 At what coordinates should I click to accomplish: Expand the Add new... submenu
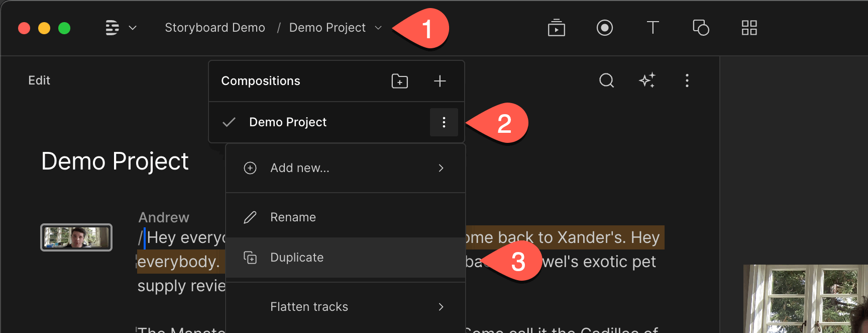tap(346, 168)
